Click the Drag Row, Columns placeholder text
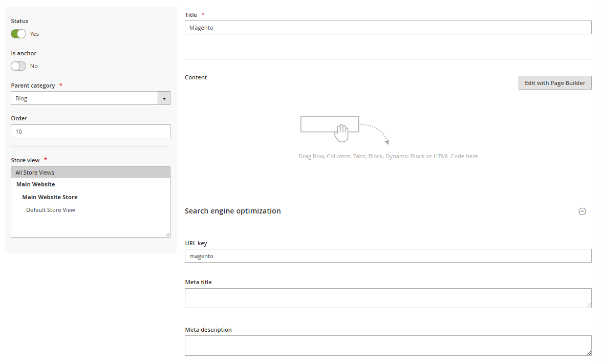 388,156
